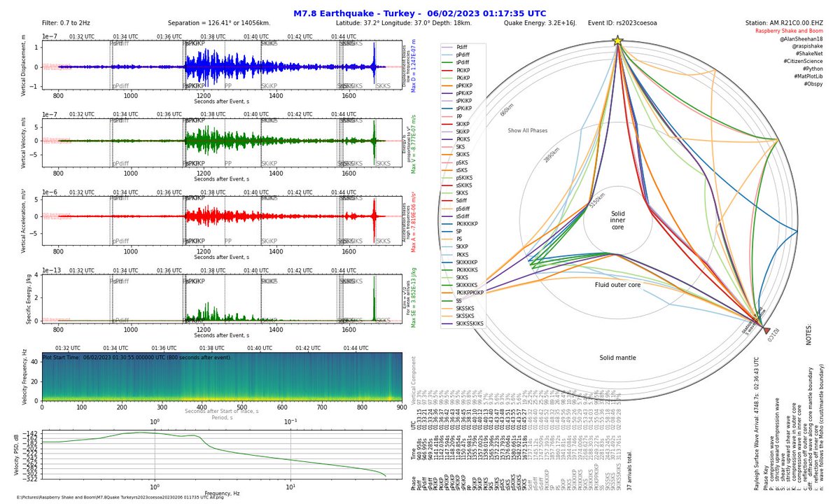Click the Seconds after Start of Trace label
The image size is (840, 504).
click(x=222, y=411)
